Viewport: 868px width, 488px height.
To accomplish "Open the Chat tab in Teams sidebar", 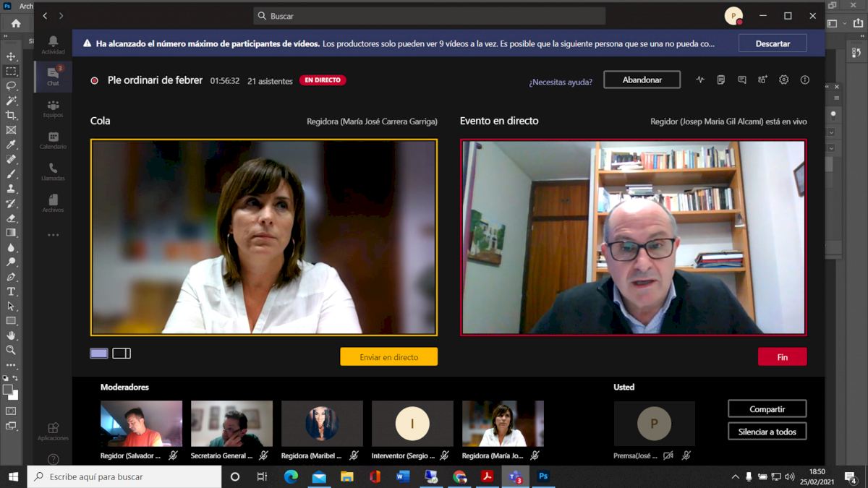I will pyautogui.click(x=53, y=76).
